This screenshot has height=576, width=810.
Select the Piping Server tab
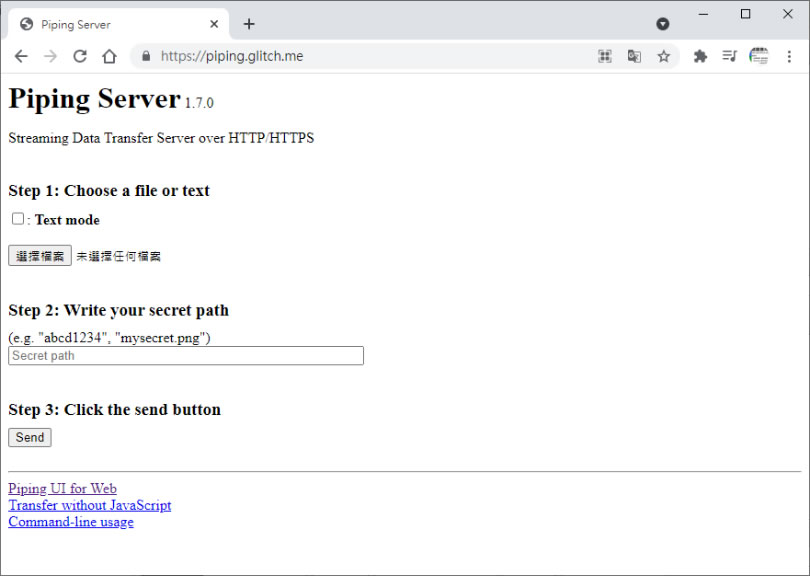pyautogui.click(x=118, y=24)
